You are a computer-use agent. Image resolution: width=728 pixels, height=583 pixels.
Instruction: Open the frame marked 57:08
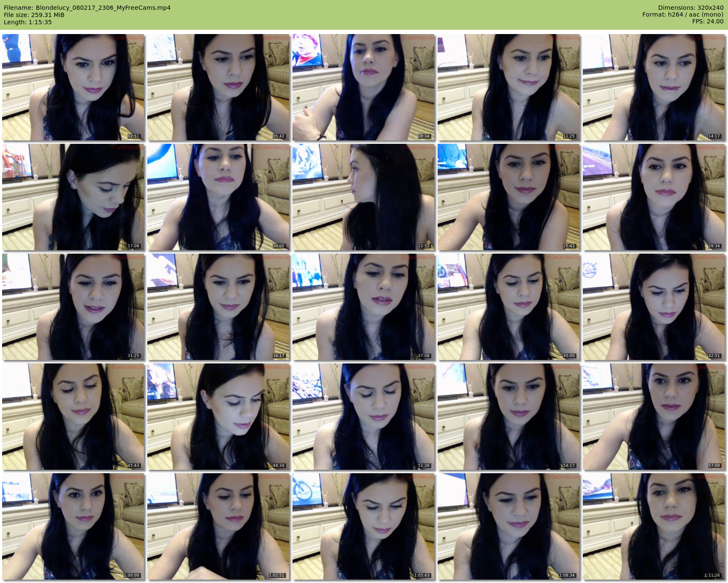coord(653,417)
